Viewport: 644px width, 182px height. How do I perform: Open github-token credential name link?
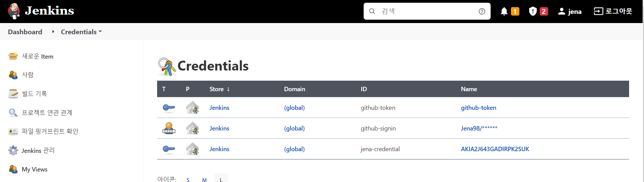(478, 108)
